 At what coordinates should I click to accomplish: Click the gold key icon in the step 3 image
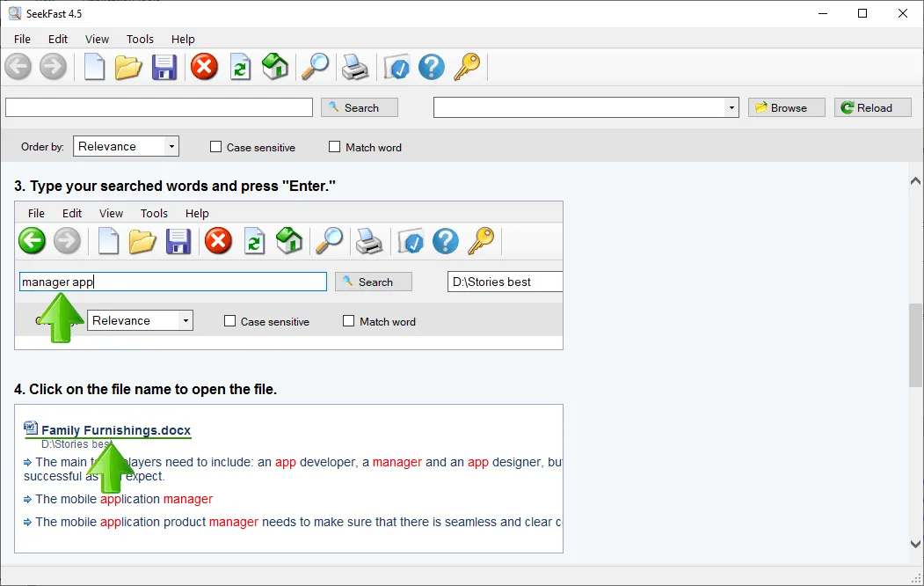481,241
